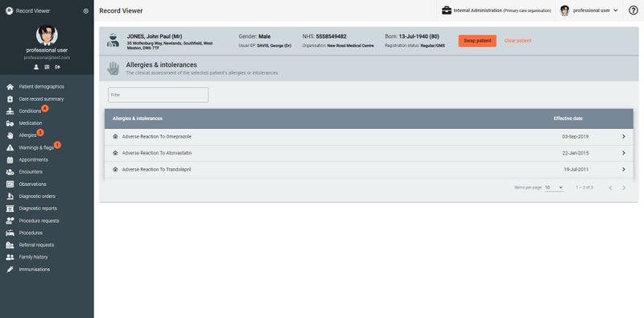Click Adverse Reaction To Omeprazole text
644x318 pixels.
[156, 136]
